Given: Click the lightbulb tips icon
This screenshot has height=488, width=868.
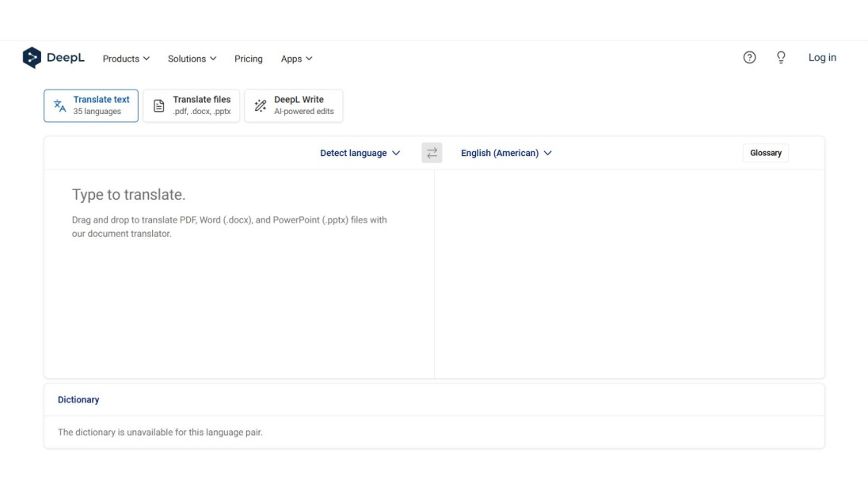Looking at the screenshot, I should pyautogui.click(x=781, y=58).
